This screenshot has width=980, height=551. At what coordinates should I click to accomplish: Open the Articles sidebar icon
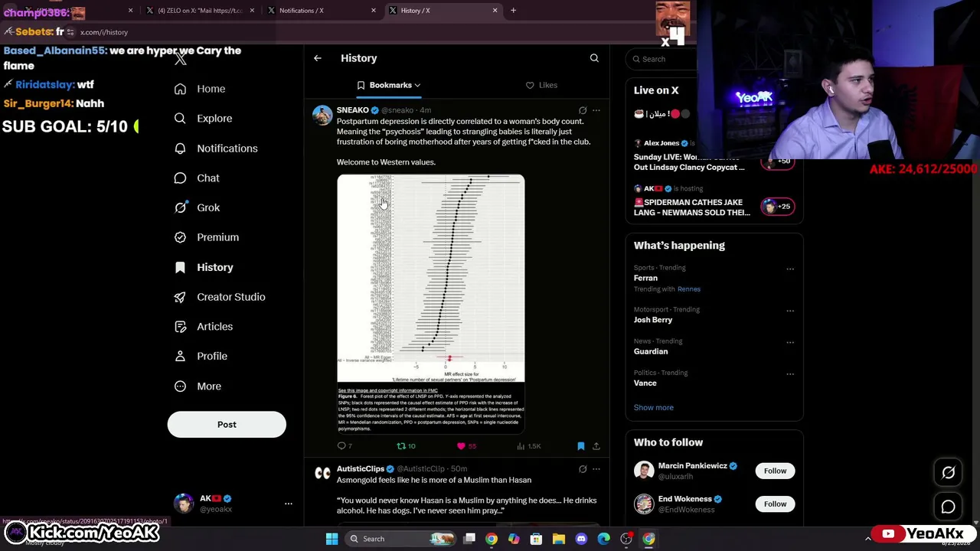pos(180,327)
